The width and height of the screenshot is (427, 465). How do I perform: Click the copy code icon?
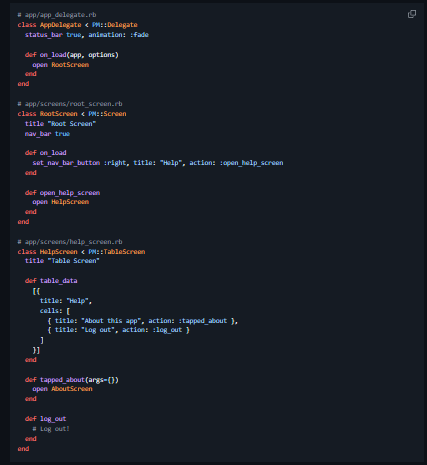(x=412, y=14)
